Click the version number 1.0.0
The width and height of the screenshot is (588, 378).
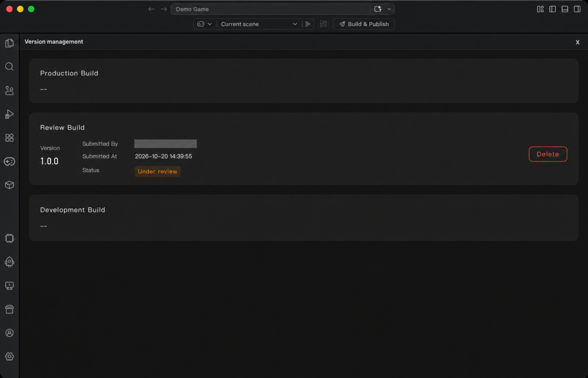49,161
